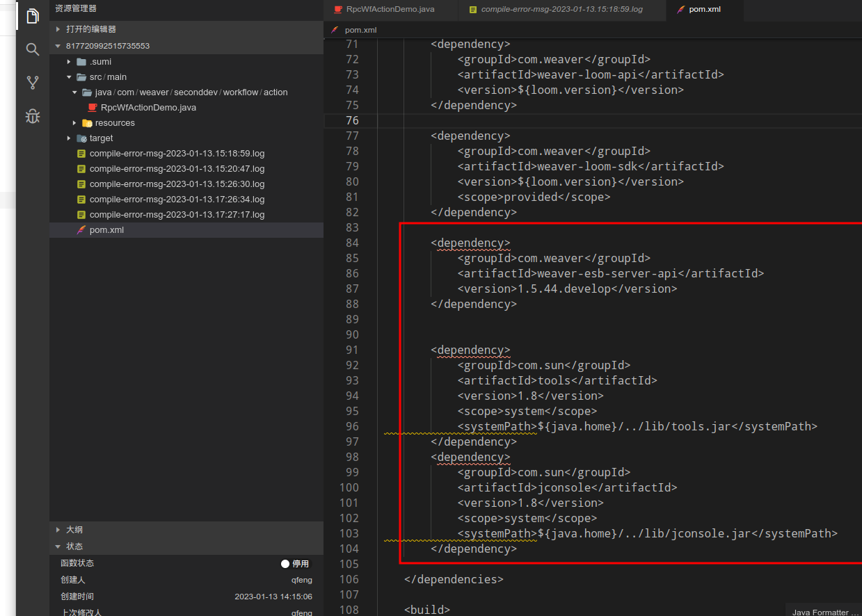Click the Java icon beside RpcWfActionDemo.java in tree
Viewport: 862px width, 616px height.
pyautogui.click(x=93, y=108)
